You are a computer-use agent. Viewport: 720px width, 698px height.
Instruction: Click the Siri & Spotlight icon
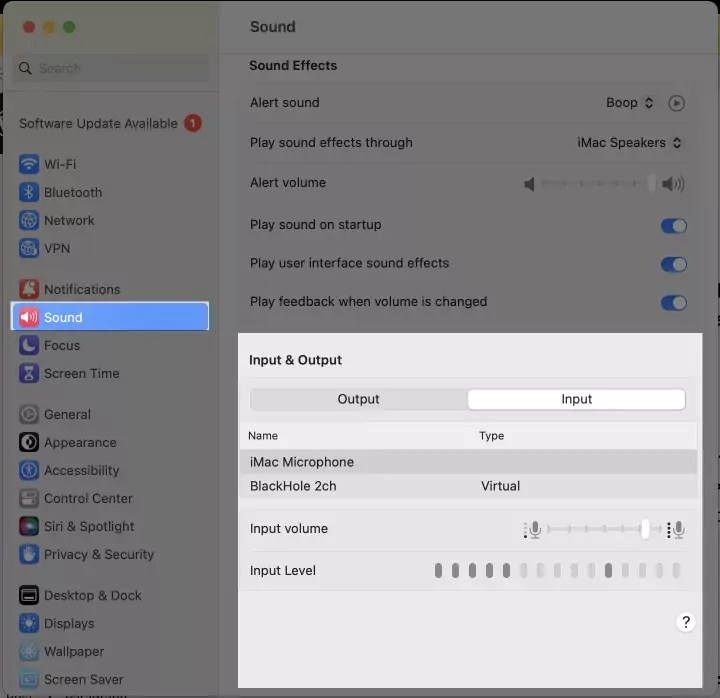(28, 526)
